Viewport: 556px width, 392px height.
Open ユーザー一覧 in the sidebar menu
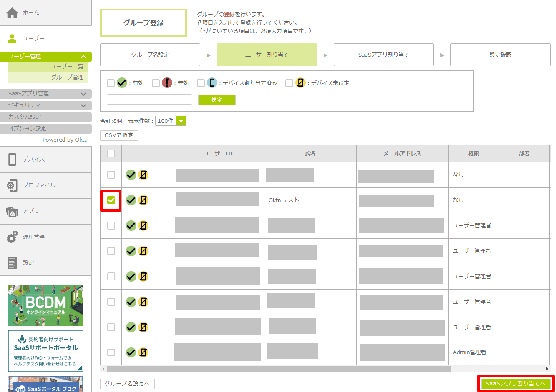tap(67, 67)
